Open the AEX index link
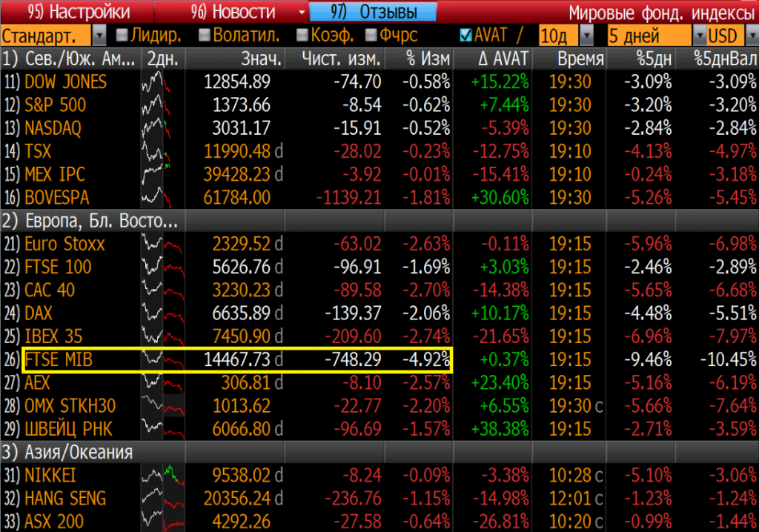The height and width of the screenshot is (532, 759). [x=37, y=383]
